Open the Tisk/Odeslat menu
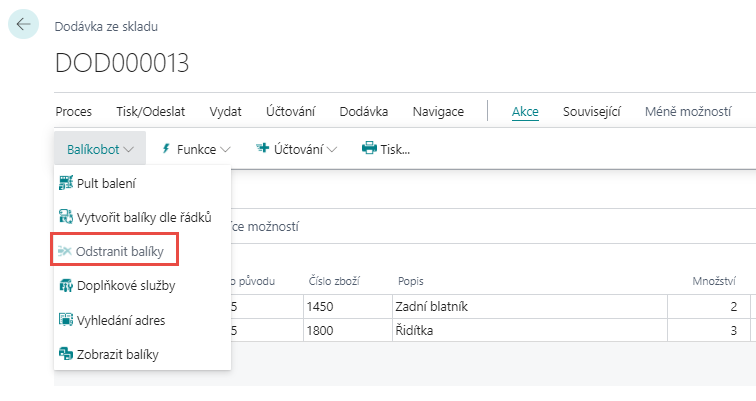The width and height of the screenshot is (756, 401). click(x=150, y=112)
